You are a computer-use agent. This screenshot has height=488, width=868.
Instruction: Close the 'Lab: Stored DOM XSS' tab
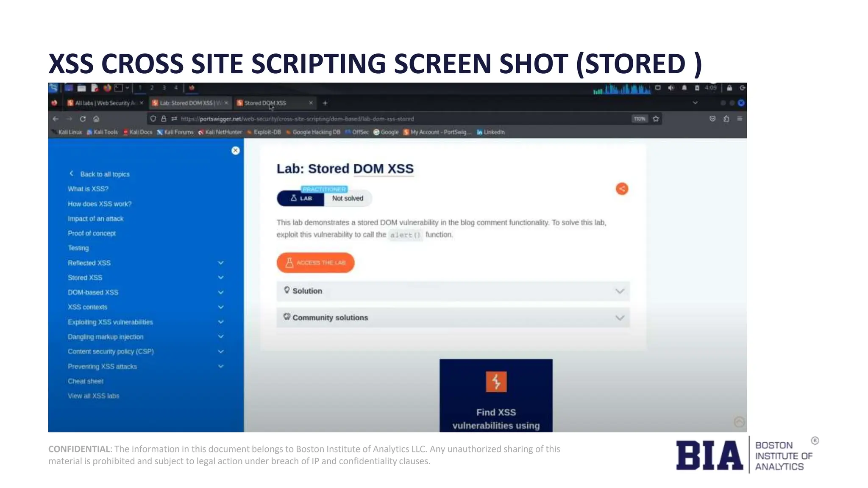pyautogui.click(x=226, y=103)
